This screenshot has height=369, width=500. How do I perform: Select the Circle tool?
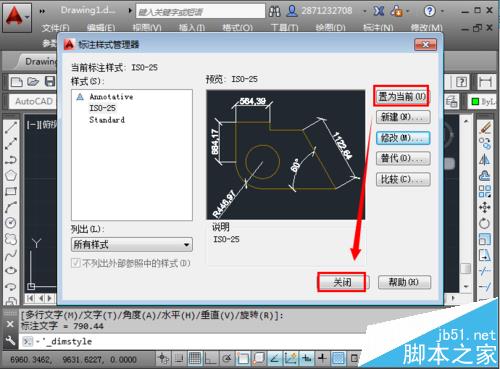click(11, 223)
